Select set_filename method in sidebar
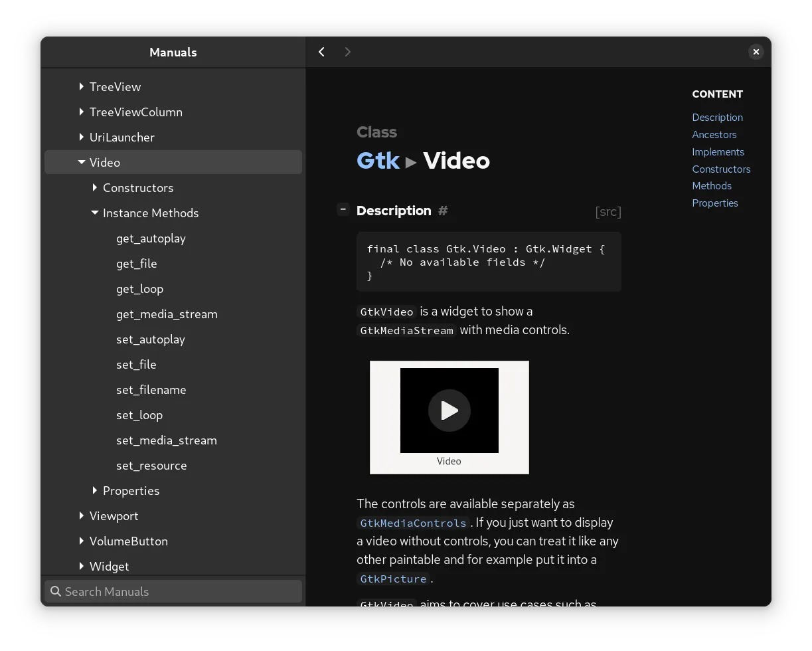 point(151,390)
